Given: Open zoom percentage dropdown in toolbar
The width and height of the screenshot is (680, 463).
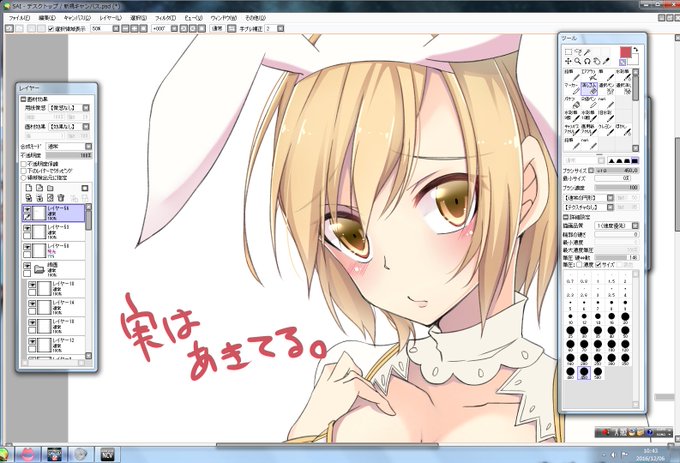Looking at the screenshot, I should [x=116, y=29].
